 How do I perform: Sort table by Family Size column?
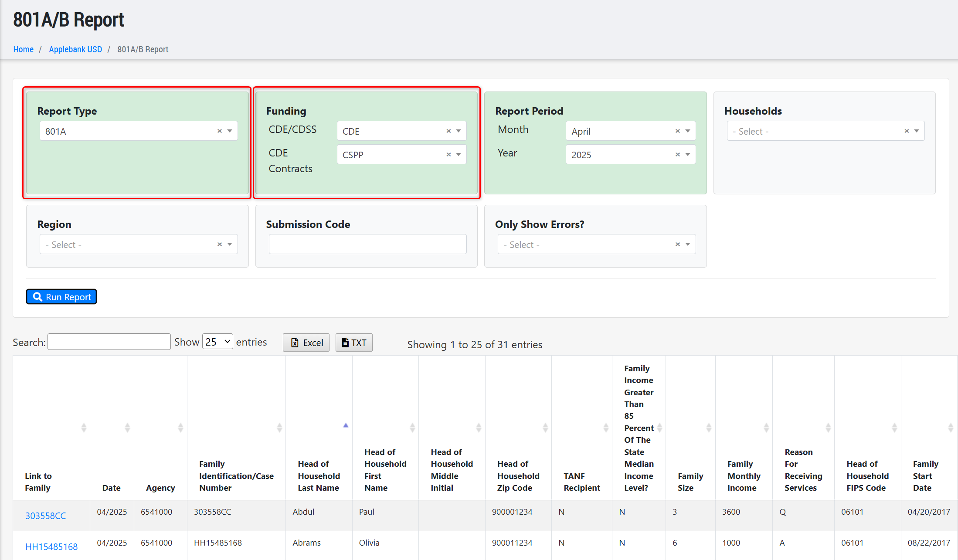tap(690, 482)
